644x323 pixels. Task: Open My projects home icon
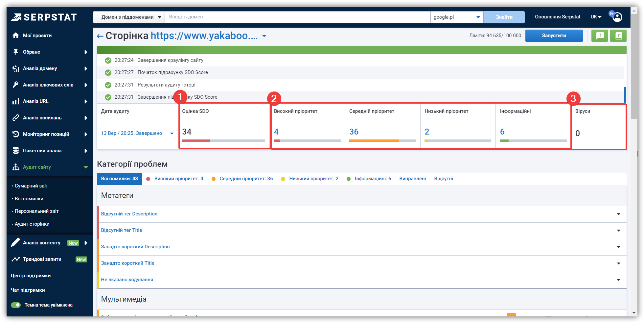pos(16,36)
